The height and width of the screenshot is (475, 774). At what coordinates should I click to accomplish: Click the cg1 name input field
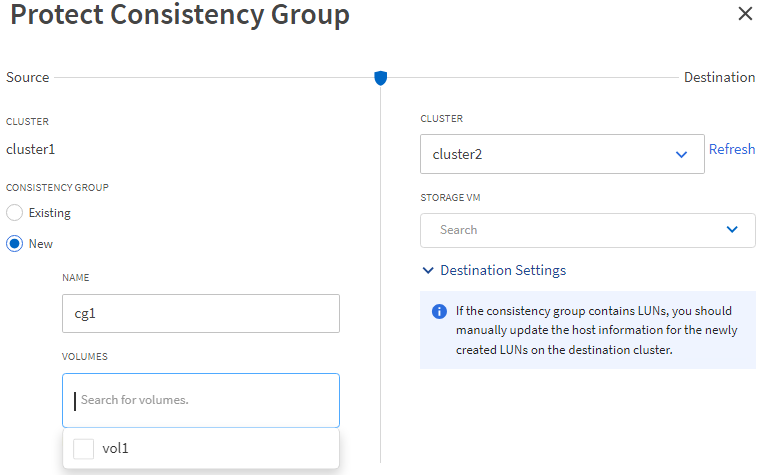pos(200,313)
